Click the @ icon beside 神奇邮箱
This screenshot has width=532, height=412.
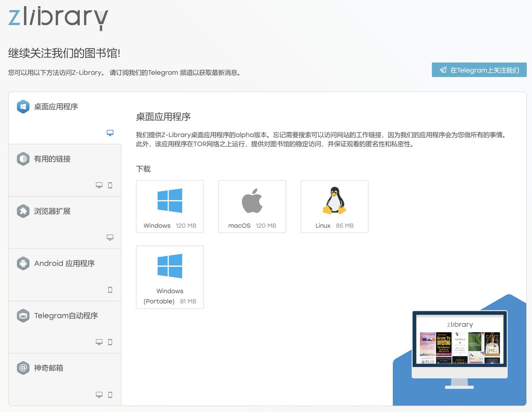(23, 368)
